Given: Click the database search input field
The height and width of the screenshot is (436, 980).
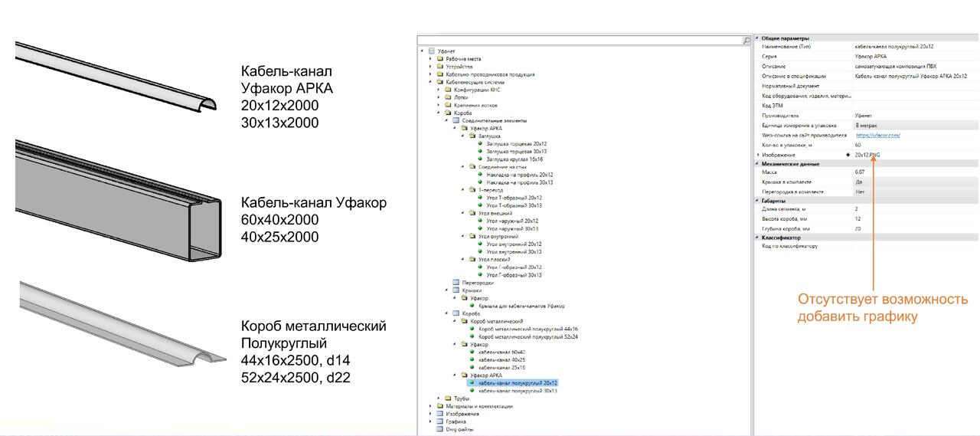Looking at the screenshot, I should pyautogui.click(x=580, y=40).
